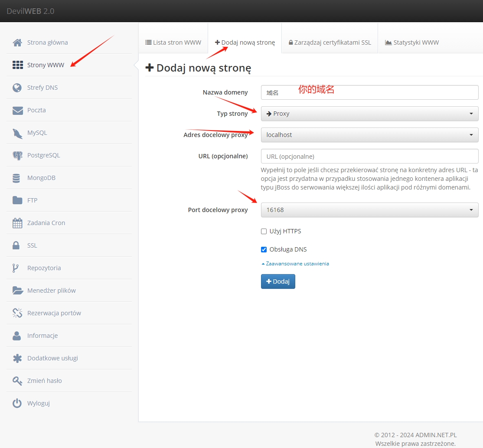Image resolution: width=483 pixels, height=448 pixels.
Task: Enable the Użyj HTTPS checkbox
Action: coord(264,231)
